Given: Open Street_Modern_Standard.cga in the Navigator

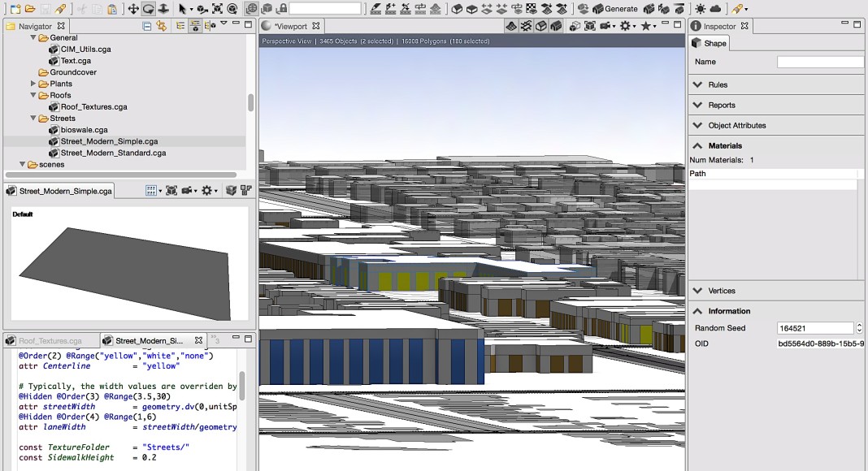Looking at the screenshot, I should [113, 153].
